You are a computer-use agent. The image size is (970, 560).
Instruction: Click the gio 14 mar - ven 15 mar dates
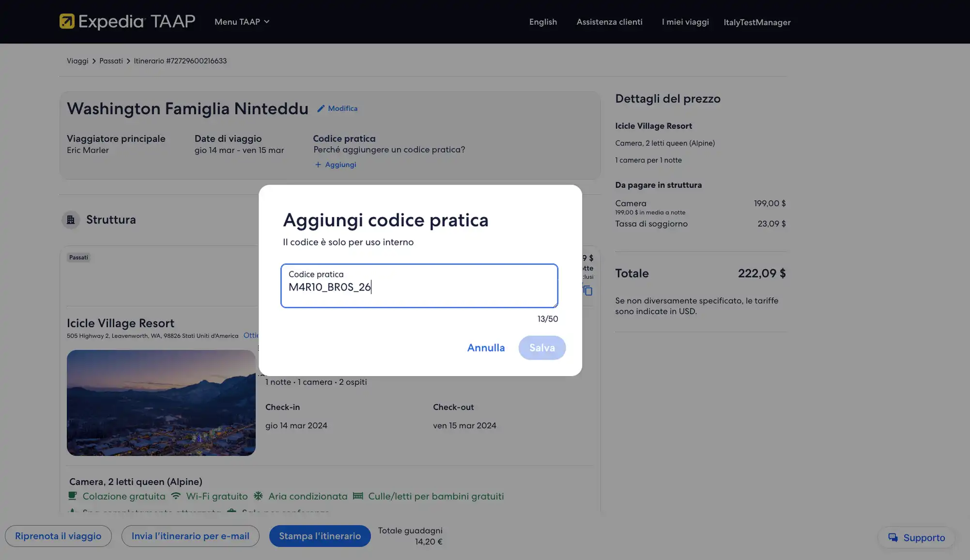[239, 150]
